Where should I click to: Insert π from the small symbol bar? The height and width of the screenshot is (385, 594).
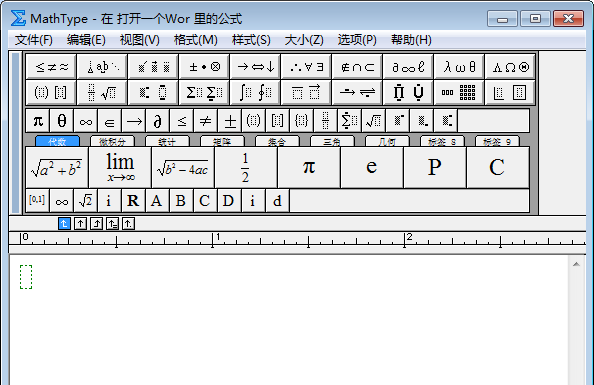point(38,121)
